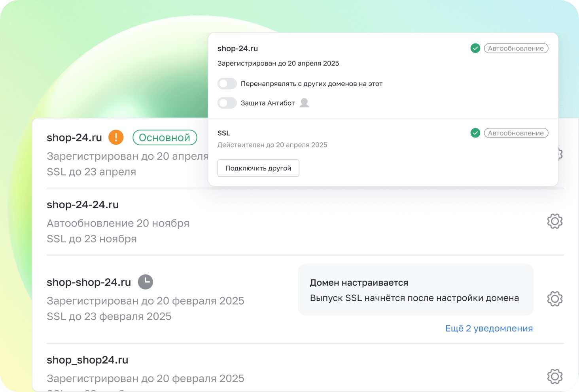
Task: Click the user icon beside Защита Антибот
Action: (x=304, y=103)
